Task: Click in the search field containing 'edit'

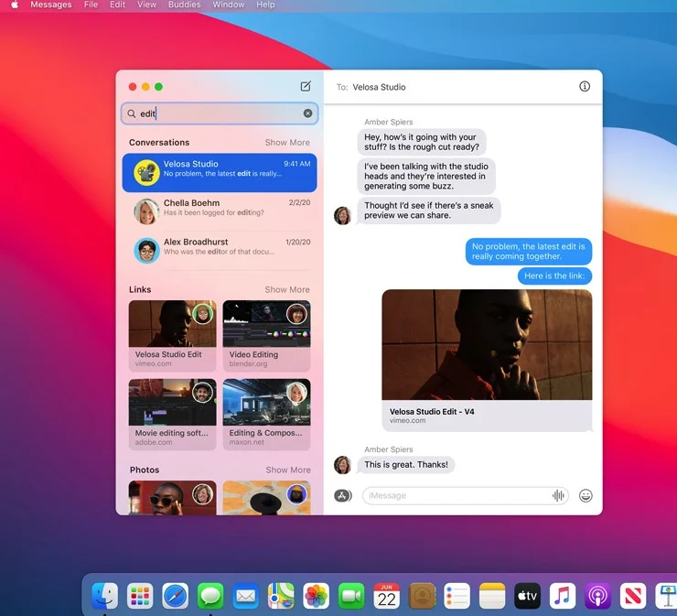Action: pyautogui.click(x=220, y=113)
